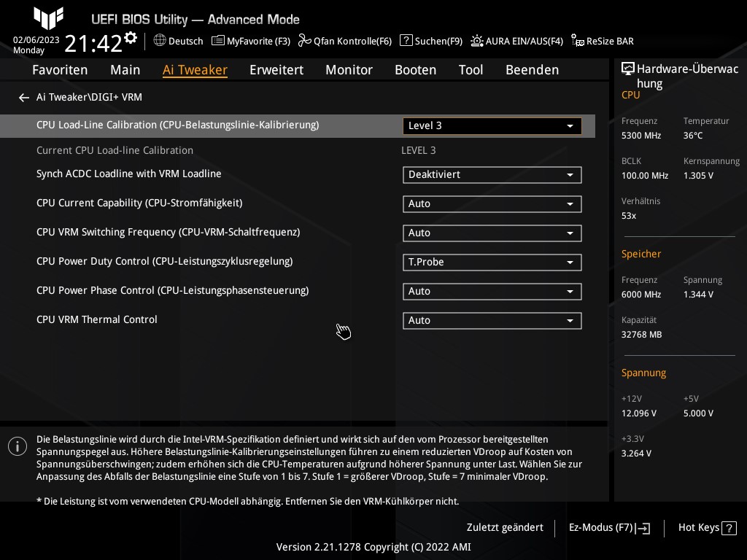Click the CPU VRM Thermal Control label
This screenshot has width=747, height=560.
(97, 319)
